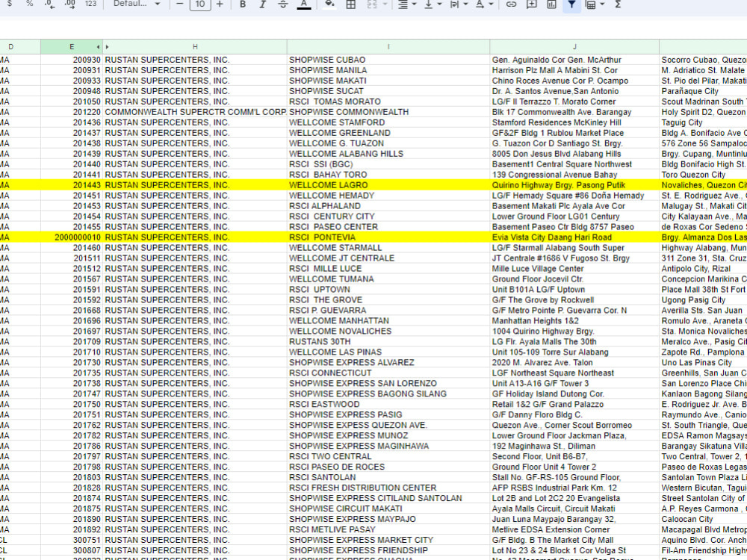Viewport: 747px width, 560px height.
Task: Click cell SHOPWISE EXPRESS FRIENDSHIP
Action: (388, 550)
